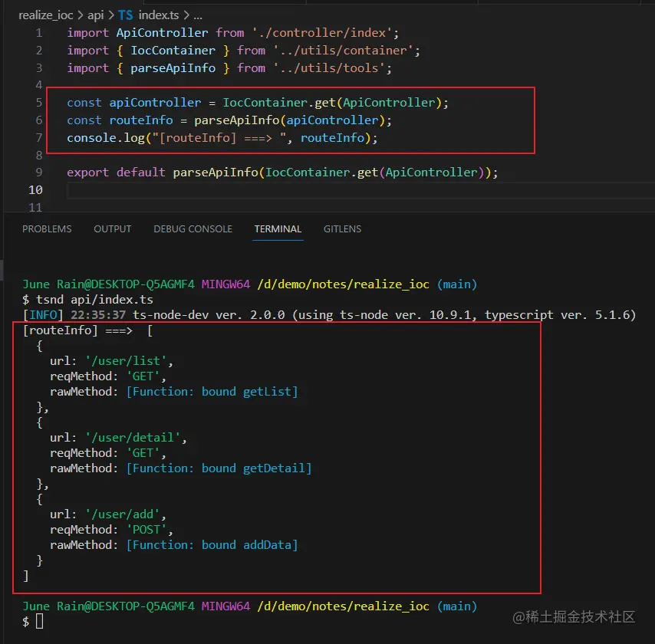Click parseApiInfo in the line 3 import
This screenshot has height=644, width=655.
click(x=173, y=67)
